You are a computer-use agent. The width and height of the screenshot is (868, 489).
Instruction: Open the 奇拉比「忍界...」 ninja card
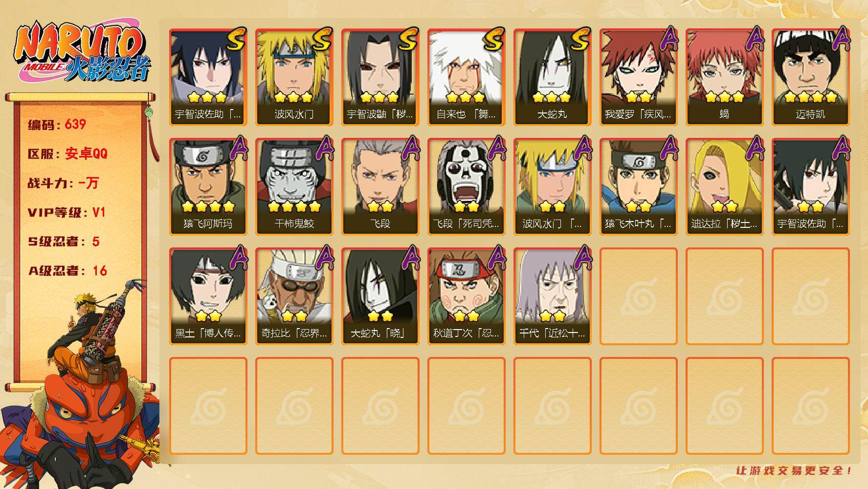click(x=294, y=296)
